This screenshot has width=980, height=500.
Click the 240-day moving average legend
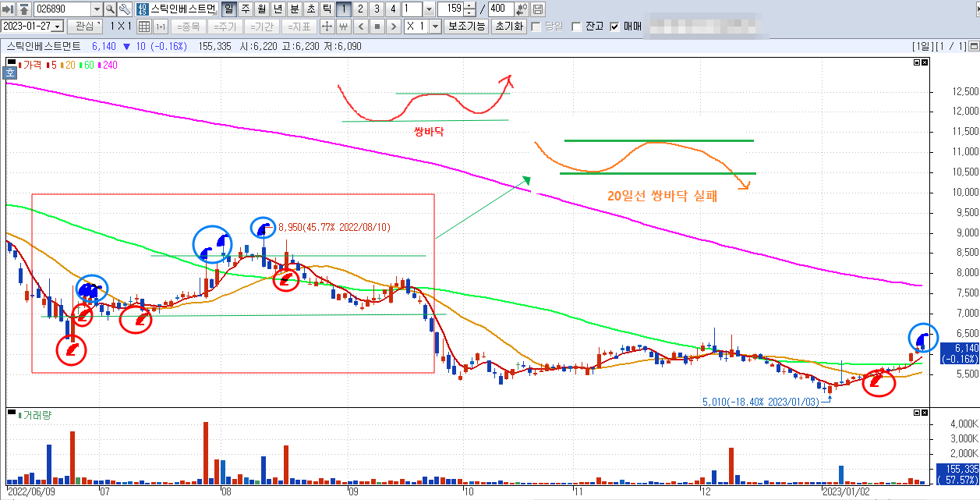(x=108, y=65)
